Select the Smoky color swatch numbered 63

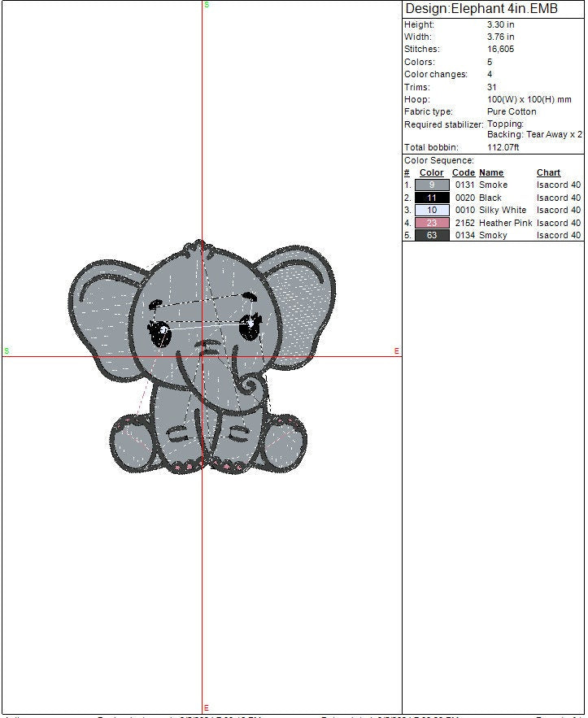point(431,235)
